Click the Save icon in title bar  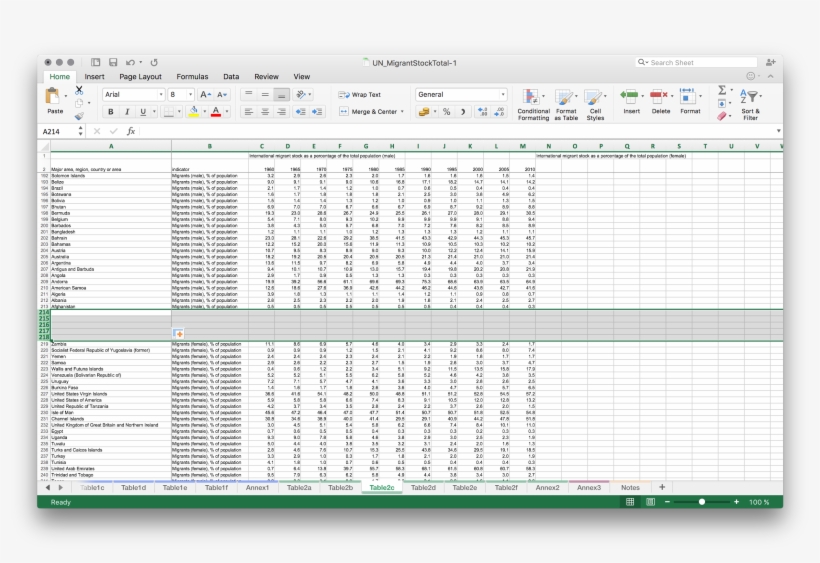pyautogui.click(x=113, y=62)
